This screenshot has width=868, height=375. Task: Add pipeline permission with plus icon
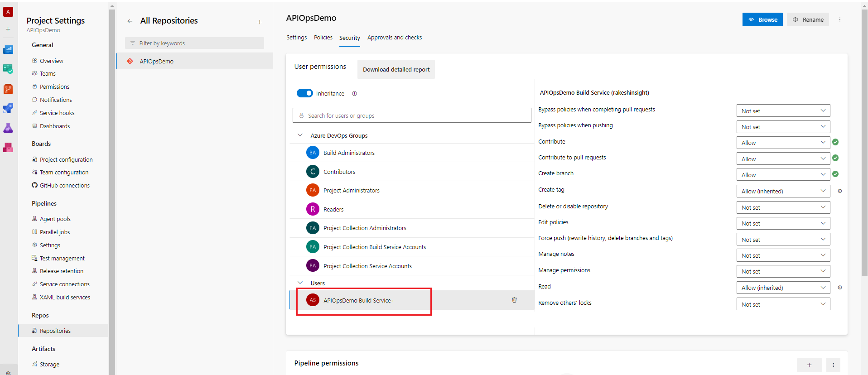pos(810,365)
